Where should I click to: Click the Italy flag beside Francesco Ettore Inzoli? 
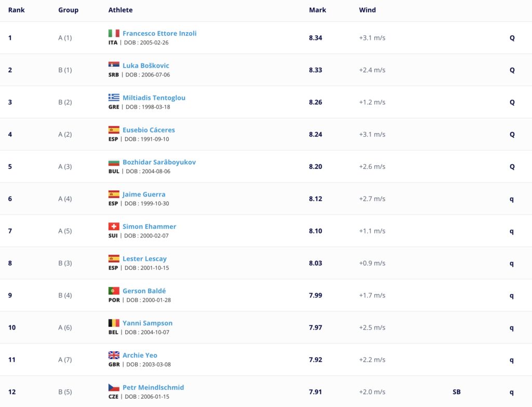point(114,33)
